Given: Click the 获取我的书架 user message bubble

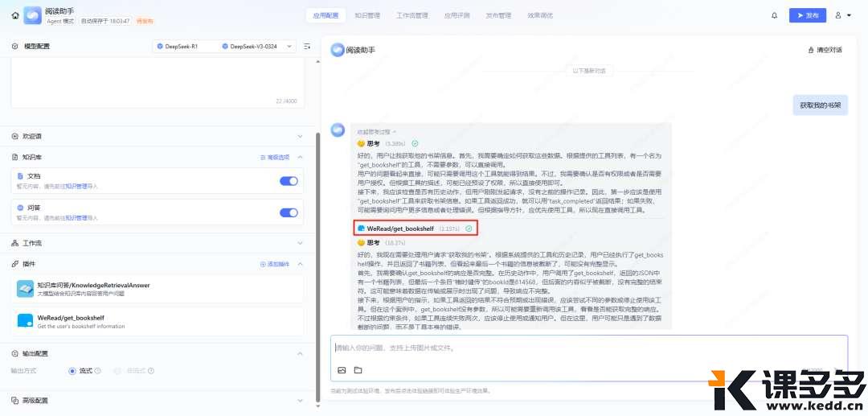Looking at the screenshot, I should pos(821,105).
